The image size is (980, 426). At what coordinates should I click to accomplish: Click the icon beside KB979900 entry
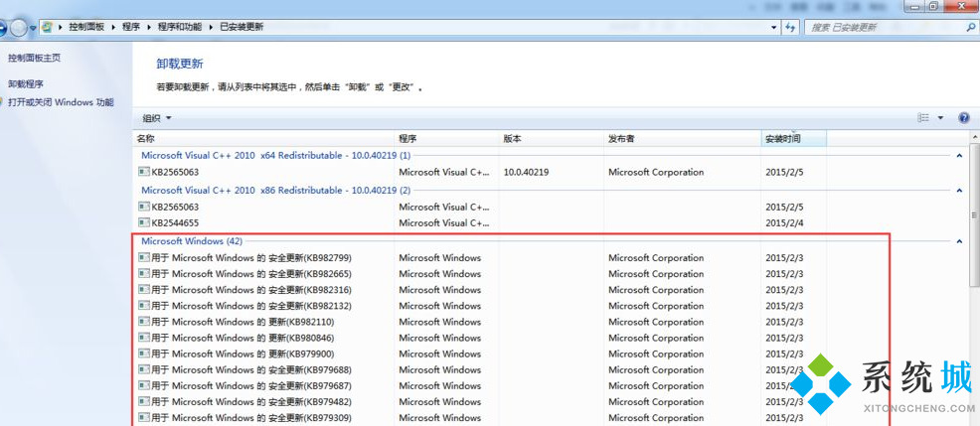144,353
